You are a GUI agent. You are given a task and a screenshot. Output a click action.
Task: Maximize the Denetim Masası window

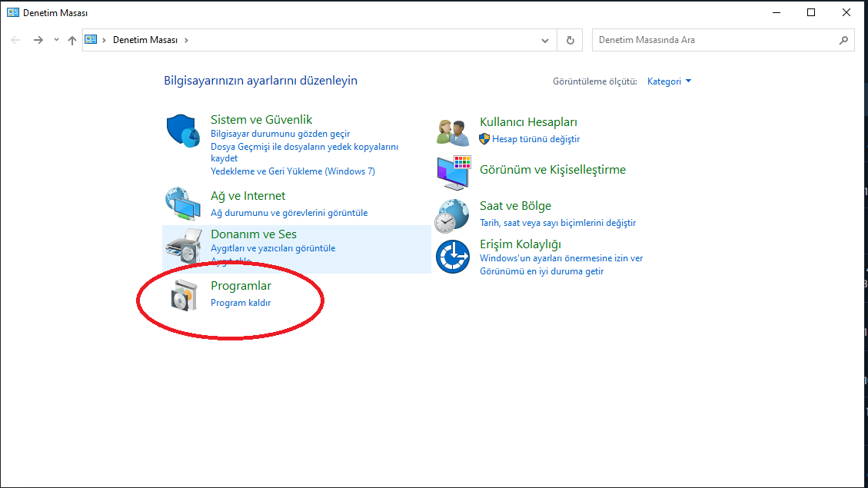[x=811, y=12]
